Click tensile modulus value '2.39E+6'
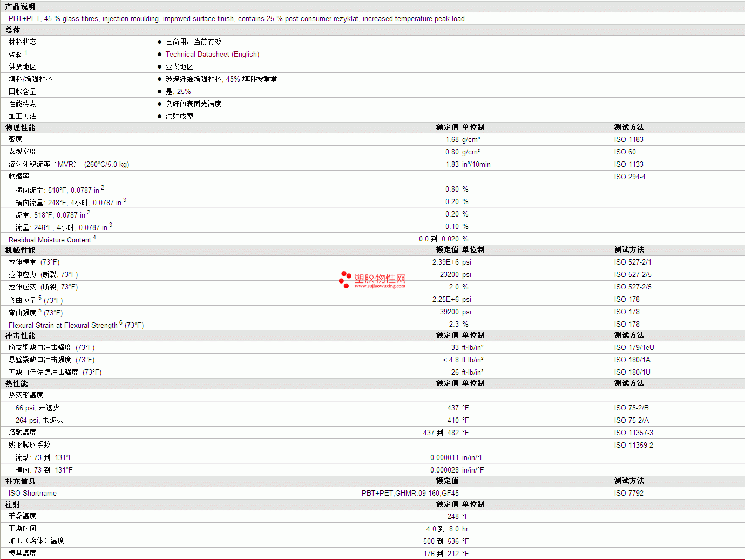The height and width of the screenshot is (560, 745). 445,262
